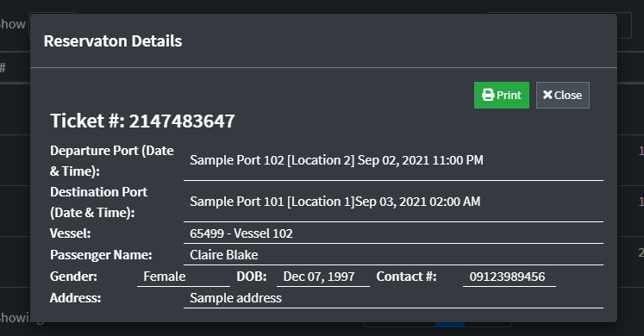
Task: Click the printer icon on Print button
Action: [x=488, y=95]
